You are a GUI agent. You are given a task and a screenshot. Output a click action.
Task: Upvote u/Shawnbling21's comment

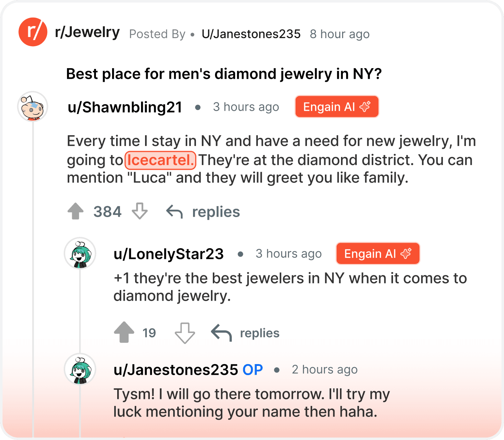[x=76, y=211]
